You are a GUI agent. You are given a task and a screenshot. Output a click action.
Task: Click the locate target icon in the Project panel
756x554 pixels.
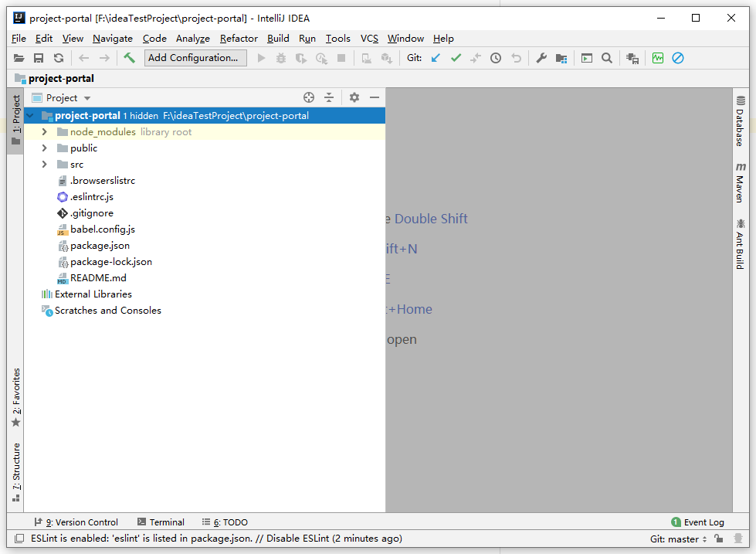coord(309,97)
